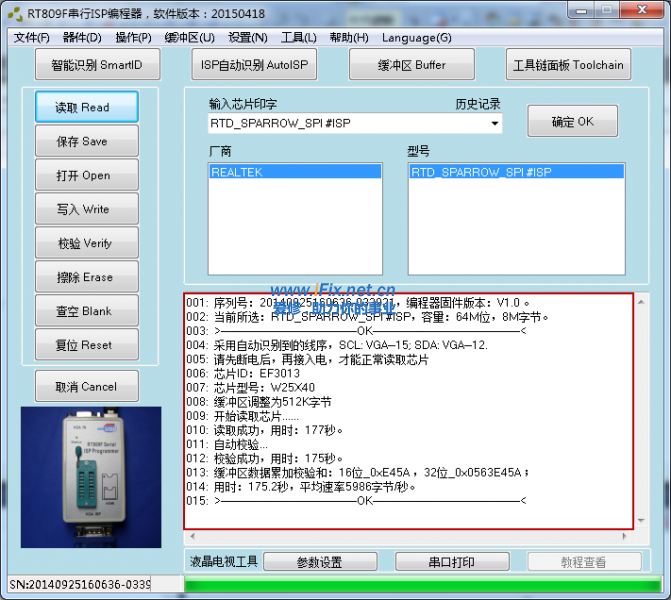Open the 工具链面板 Toolchain panel

568,65
